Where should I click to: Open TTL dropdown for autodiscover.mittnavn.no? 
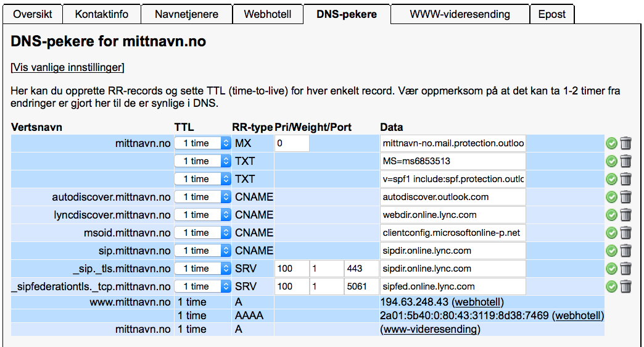coord(203,197)
